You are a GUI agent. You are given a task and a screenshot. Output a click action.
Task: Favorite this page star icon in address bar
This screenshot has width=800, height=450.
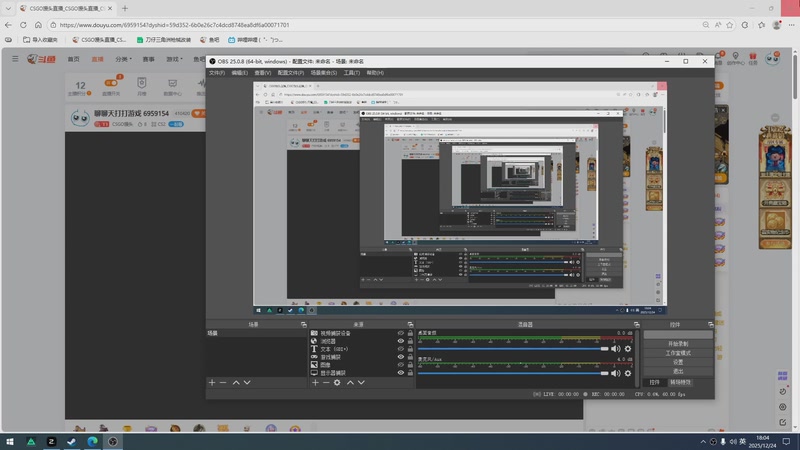coord(730,24)
